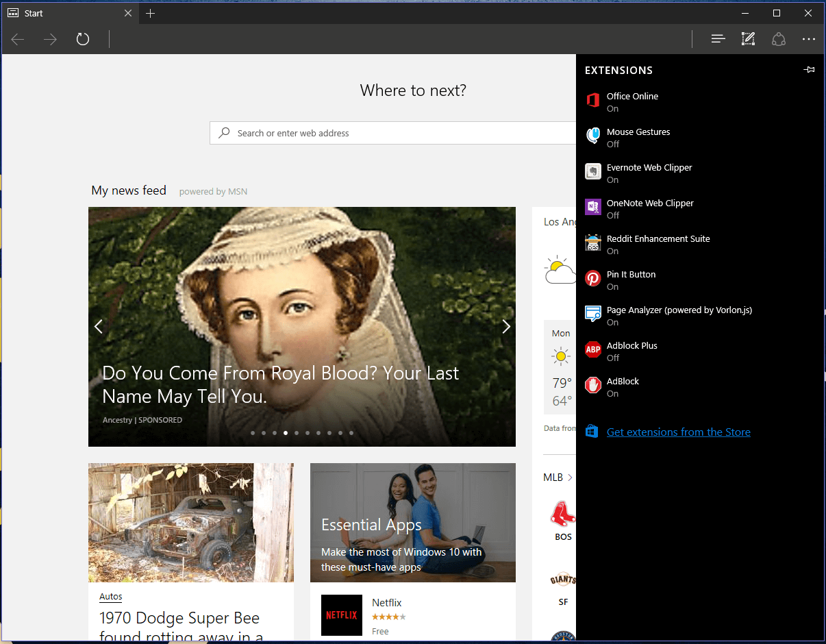The image size is (826, 644).
Task: Open a new tab with plus button
Action: click(x=151, y=13)
